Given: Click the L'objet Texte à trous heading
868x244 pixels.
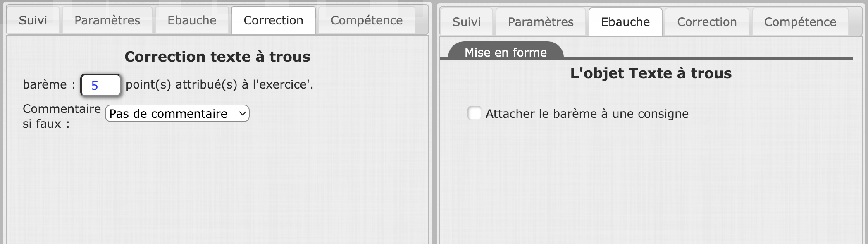Looking at the screenshot, I should pos(651,73).
